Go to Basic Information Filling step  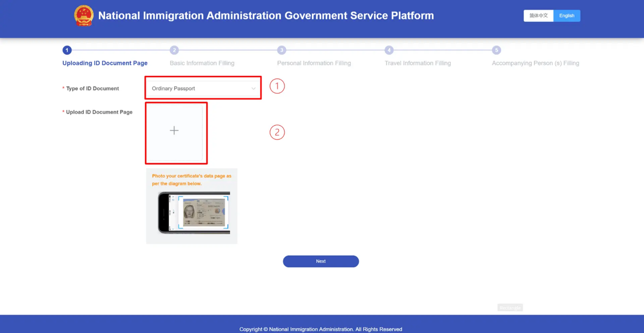point(202,63)
